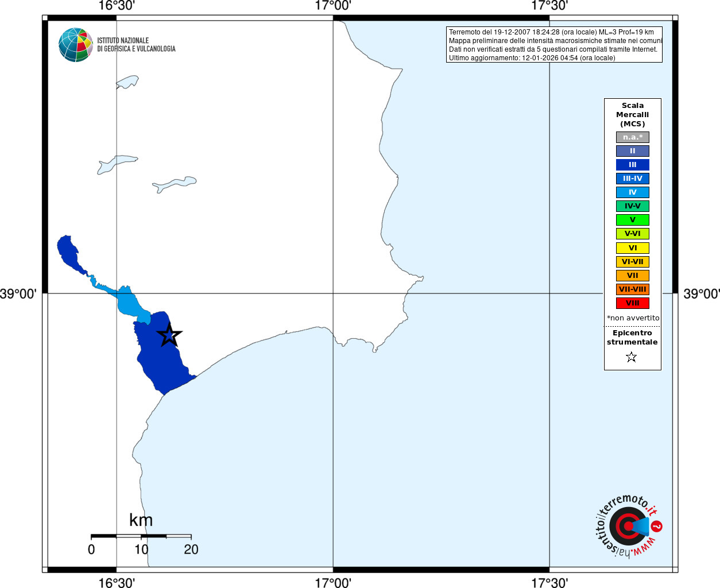Click the 'Scala Mercalli (MCS)' legend title
Screen dimensions: 720x588
tap(633, 115)
